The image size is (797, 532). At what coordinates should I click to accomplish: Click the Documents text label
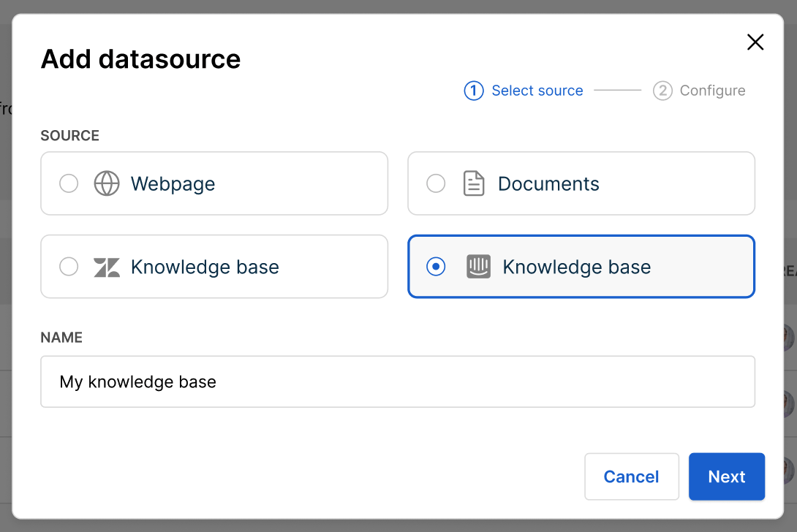coord(548,183)
